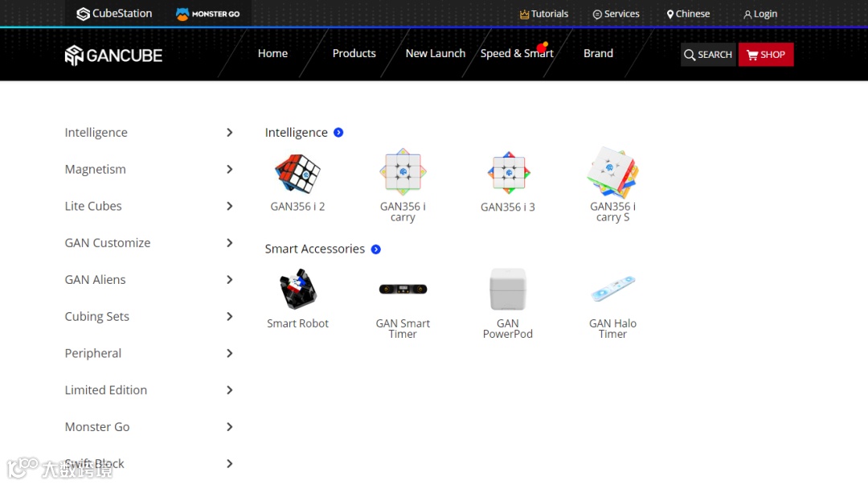Screen dimensions: 868x485
Task: Select the Monster Go sidebar category
Action: pyautogui.click(x=97, y=427)
